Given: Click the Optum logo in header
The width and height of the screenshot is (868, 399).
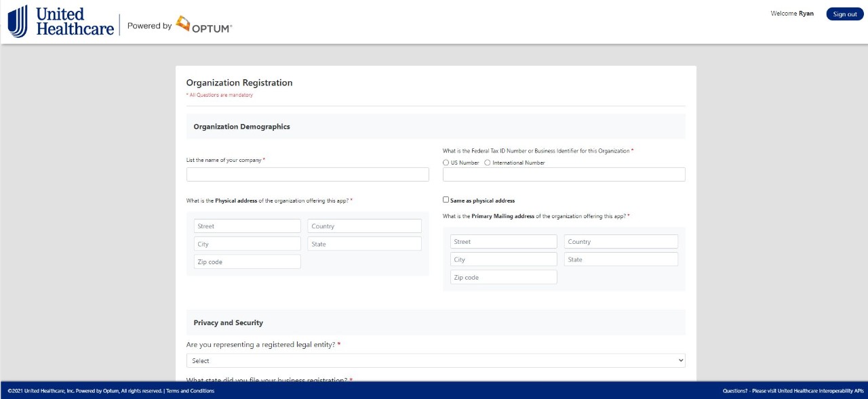Looking at the screenshot, I should point(203,26).
